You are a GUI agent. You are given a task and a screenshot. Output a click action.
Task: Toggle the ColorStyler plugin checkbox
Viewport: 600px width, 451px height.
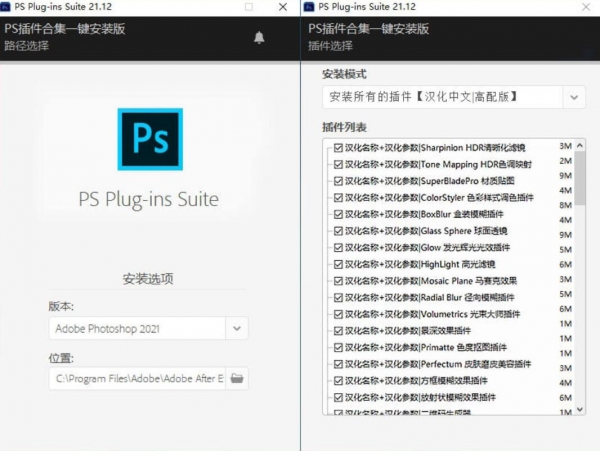point(338,198)
